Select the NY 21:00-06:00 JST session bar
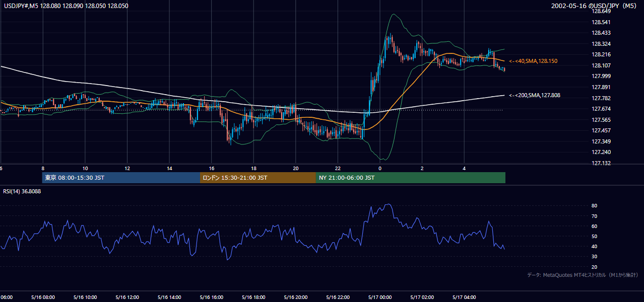This screenshot has width=644, height=302. click(411, 178)
